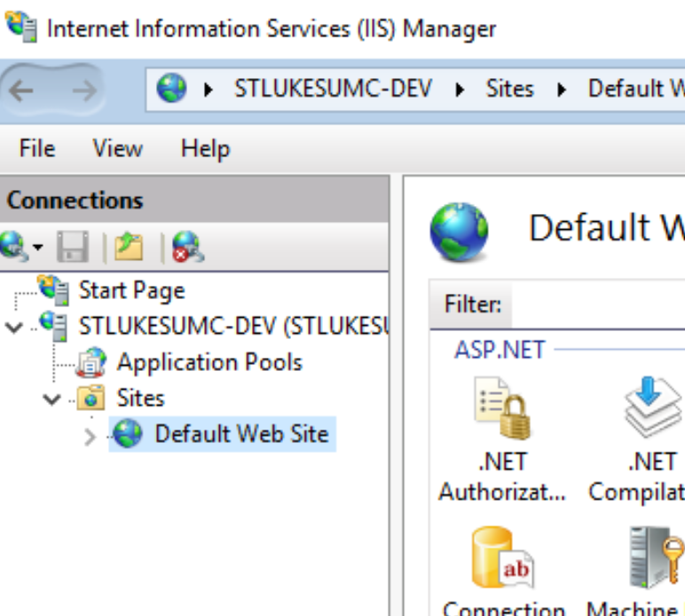The image size is (685, 616).
Task: Click the Start Page icon in tree
Action: 54,289
